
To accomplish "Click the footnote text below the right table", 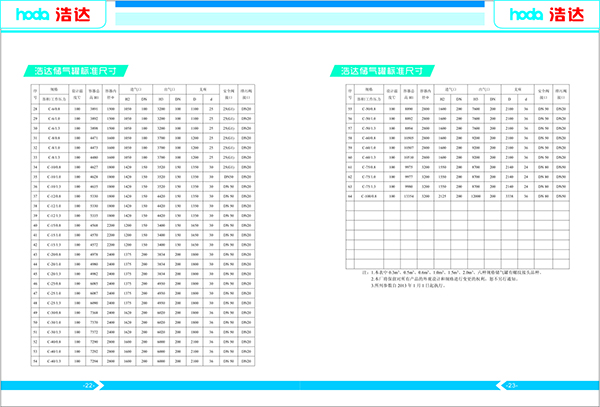I will pos(440,277).
